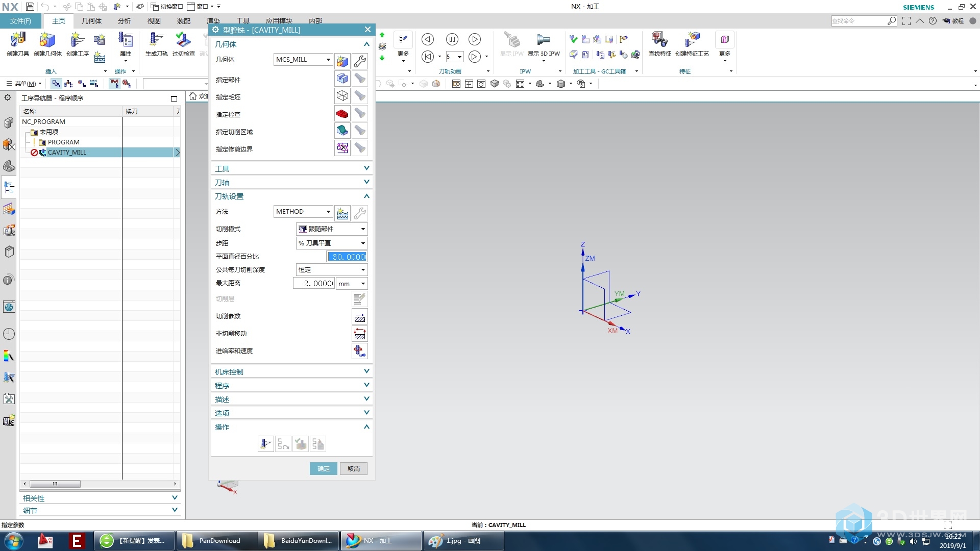Select the PROGRAM folder node
This screenshot has width=980, height=551.
63,142
